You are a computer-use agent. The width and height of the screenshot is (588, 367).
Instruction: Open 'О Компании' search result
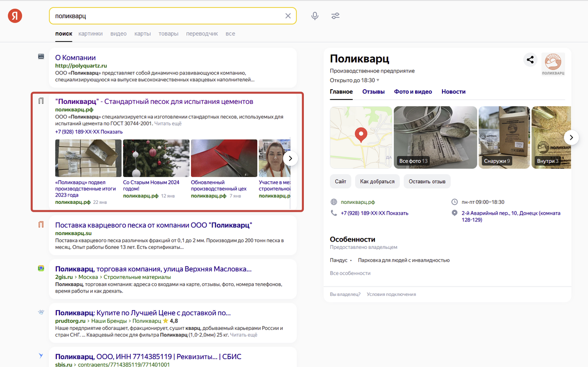[x=75, y=57]
